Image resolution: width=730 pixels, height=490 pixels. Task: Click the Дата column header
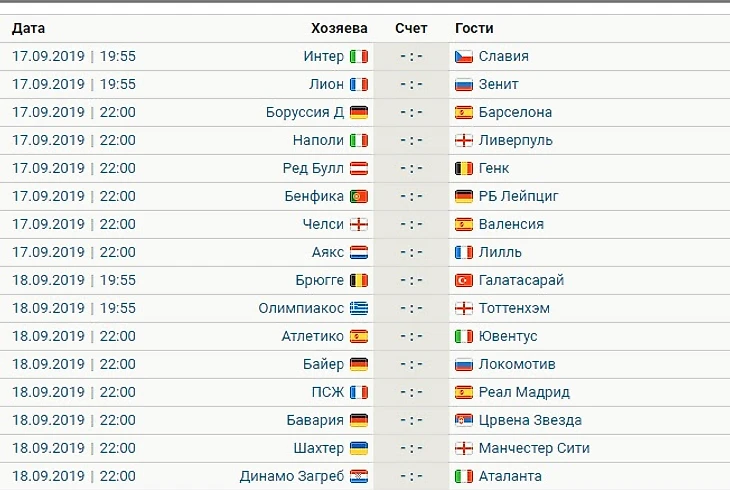pyautogui.click(x=29, y=29)
